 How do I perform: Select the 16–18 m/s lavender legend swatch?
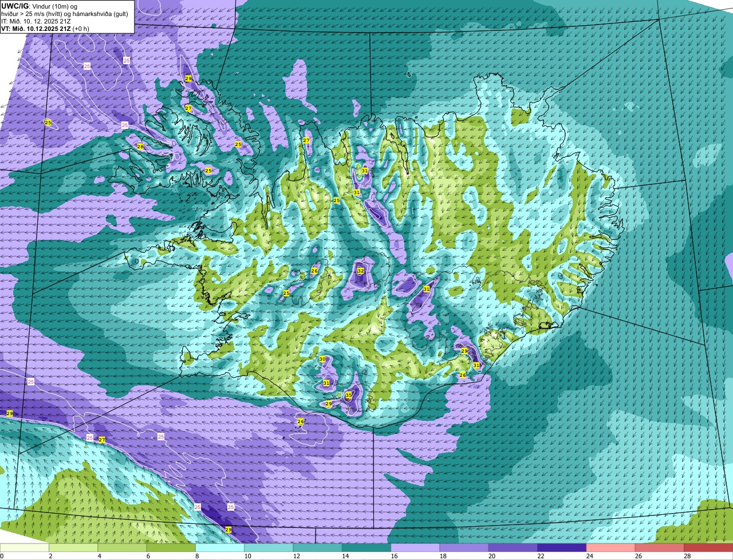tap(415, 547)
